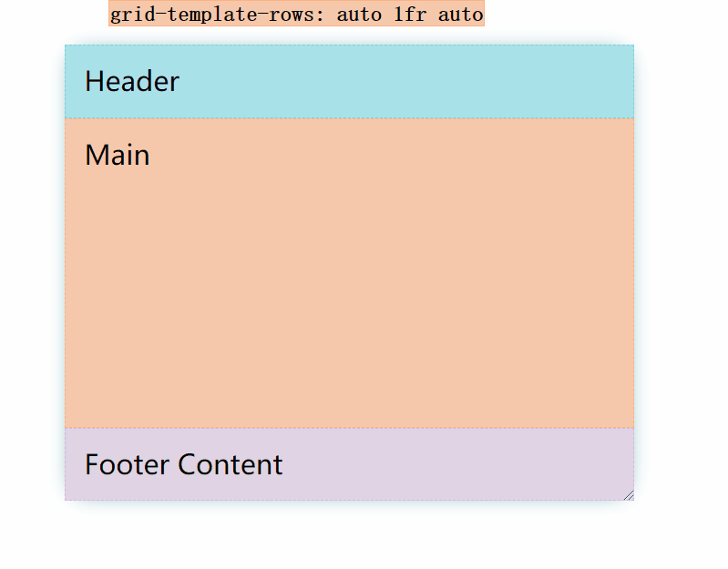This screenshot has height=569, width=728.
Task: Click the first "auto" in the code label
Action: tap(359, 15)
